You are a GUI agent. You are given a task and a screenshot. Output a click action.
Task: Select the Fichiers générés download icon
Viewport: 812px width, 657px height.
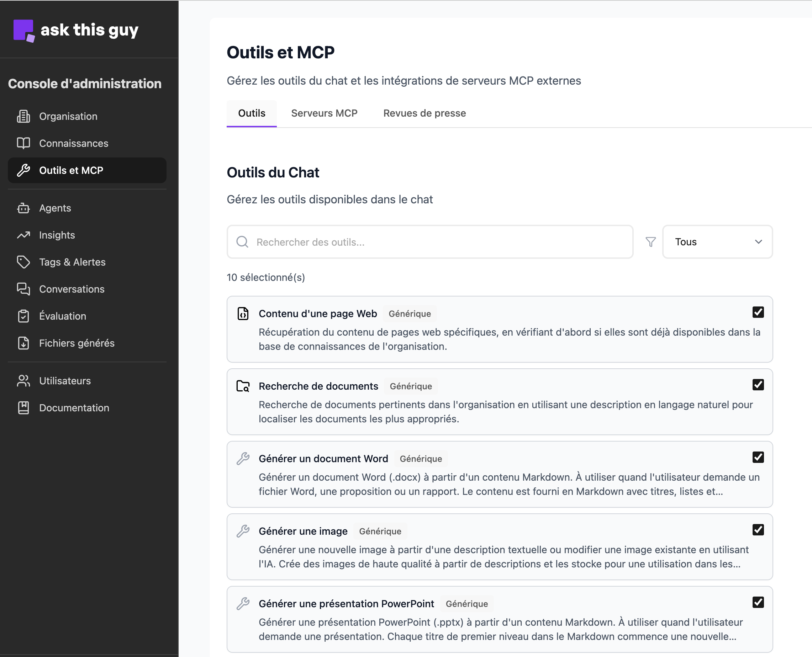pyautogui.click(x=23, y=343)
